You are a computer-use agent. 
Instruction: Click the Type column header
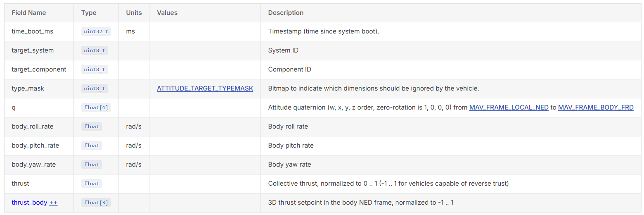click(89, 13)
